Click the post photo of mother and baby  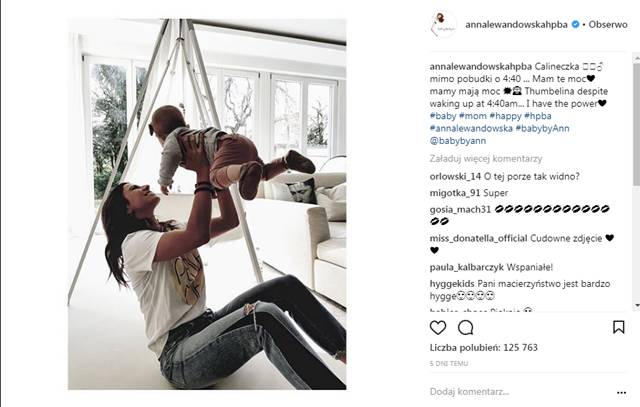point(207,204)
